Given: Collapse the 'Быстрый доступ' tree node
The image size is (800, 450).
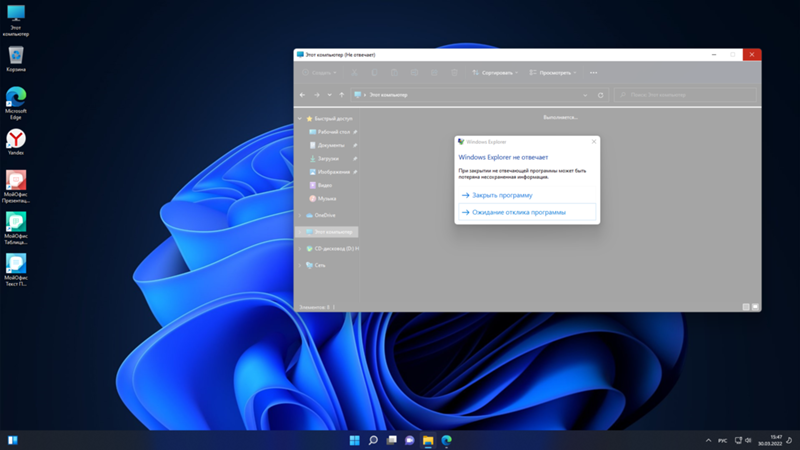Looking at the screenshot, I should (300, 118).
